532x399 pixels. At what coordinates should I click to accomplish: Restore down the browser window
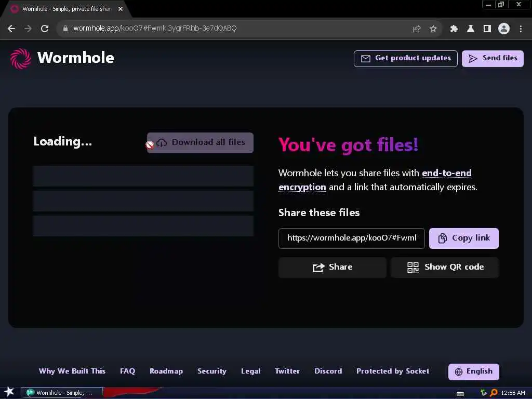tap(501, 5)
